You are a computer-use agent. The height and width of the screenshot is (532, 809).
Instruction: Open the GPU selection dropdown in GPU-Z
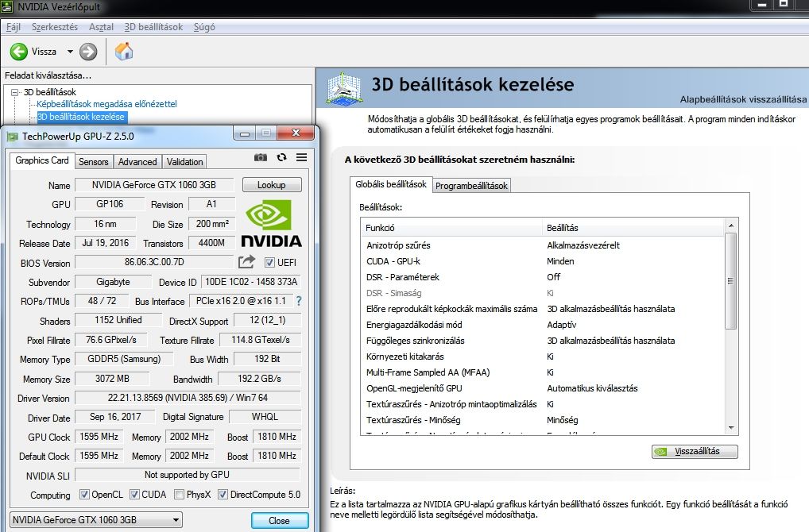(96, 519)
